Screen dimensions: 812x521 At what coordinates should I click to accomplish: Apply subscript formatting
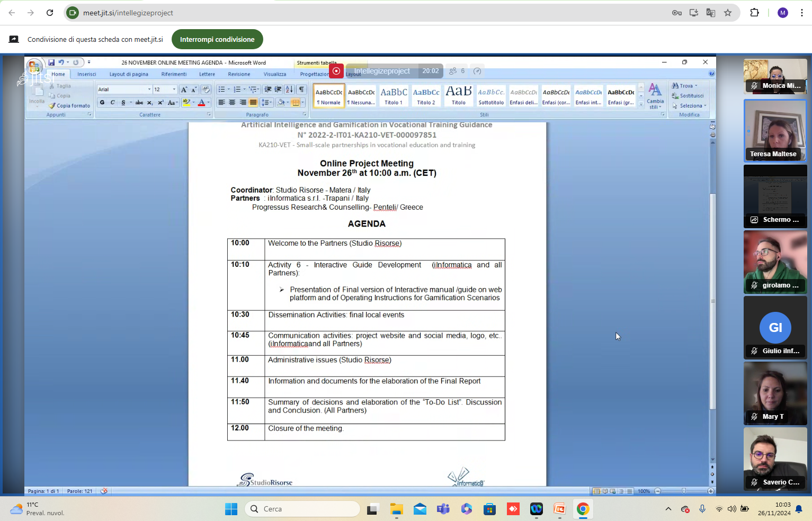click(150, 103)
